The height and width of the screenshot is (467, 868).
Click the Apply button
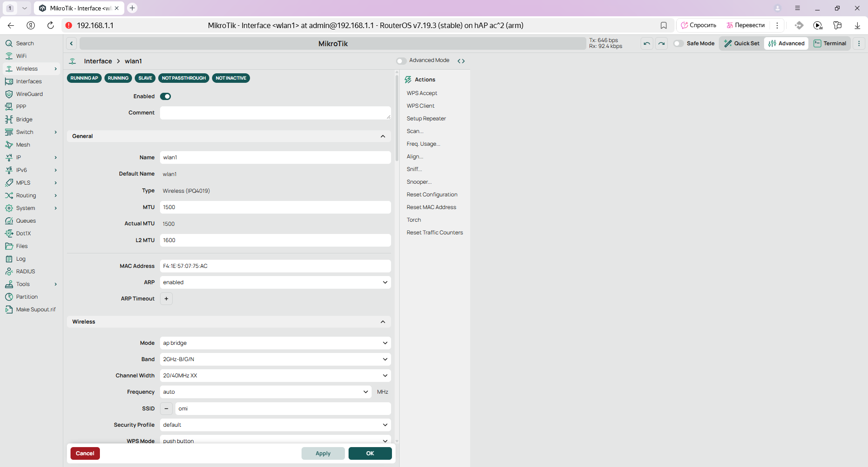tap(323, 453)
